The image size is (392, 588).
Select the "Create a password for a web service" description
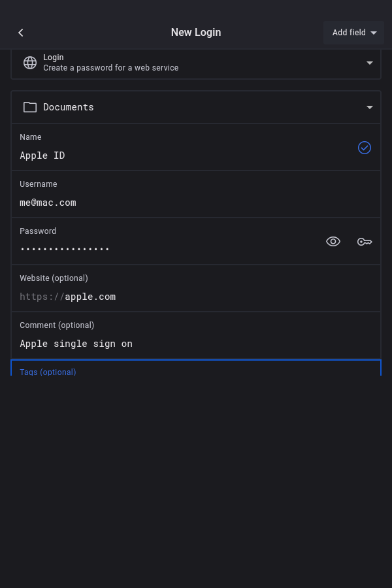[x=110, y=68]
